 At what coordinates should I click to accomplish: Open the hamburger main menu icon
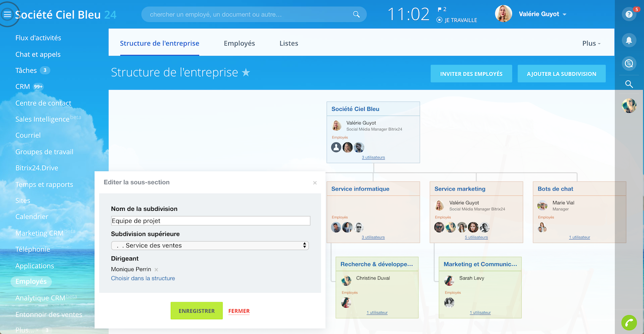tap(7, 15)
